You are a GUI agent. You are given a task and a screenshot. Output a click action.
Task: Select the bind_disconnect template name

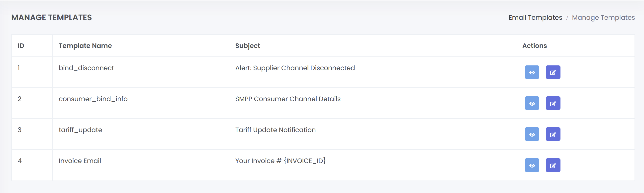point(86,68)
